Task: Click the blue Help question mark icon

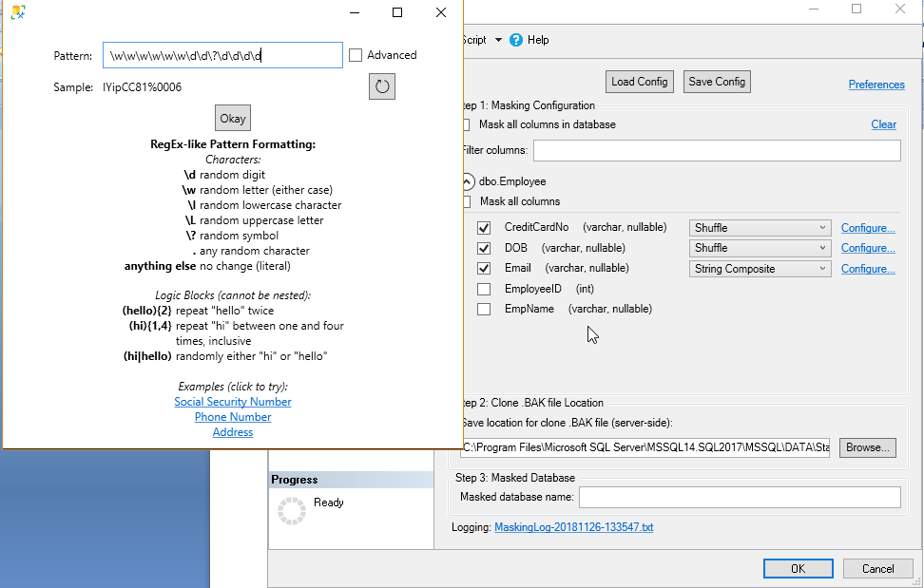Action: pyautogui.click(x=516, y=40)
